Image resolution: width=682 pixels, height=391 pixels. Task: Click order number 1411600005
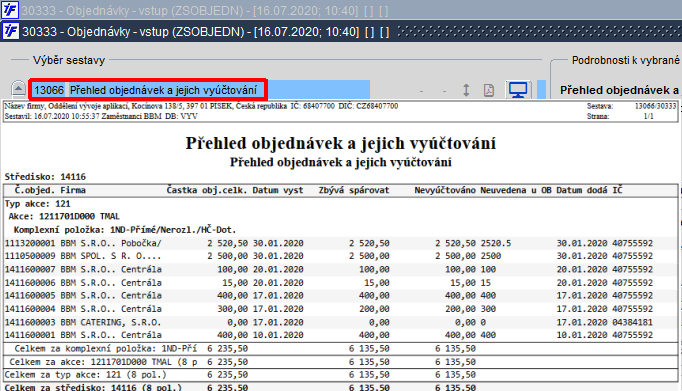click(30, 296)
